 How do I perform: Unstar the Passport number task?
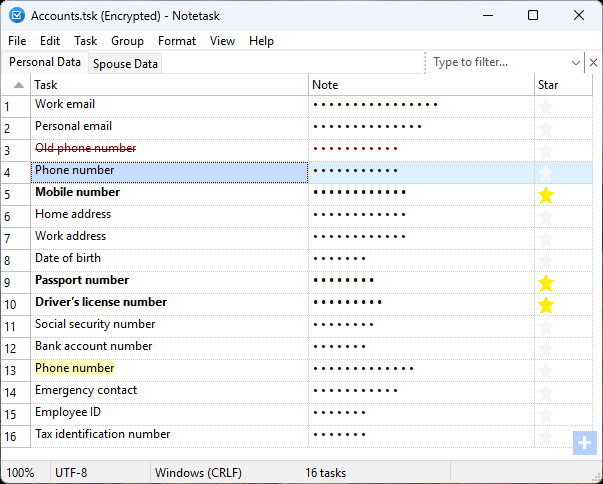546,283
